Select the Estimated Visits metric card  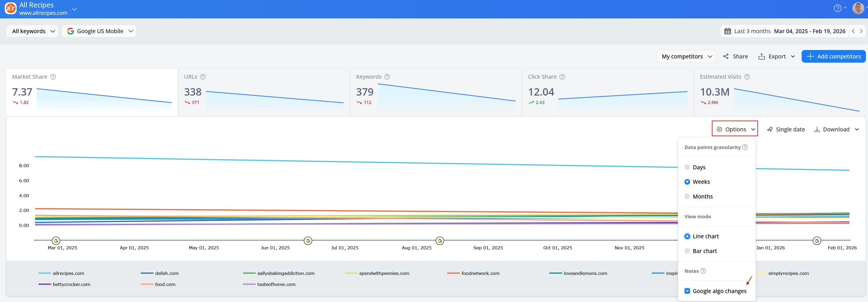[779, 92]
